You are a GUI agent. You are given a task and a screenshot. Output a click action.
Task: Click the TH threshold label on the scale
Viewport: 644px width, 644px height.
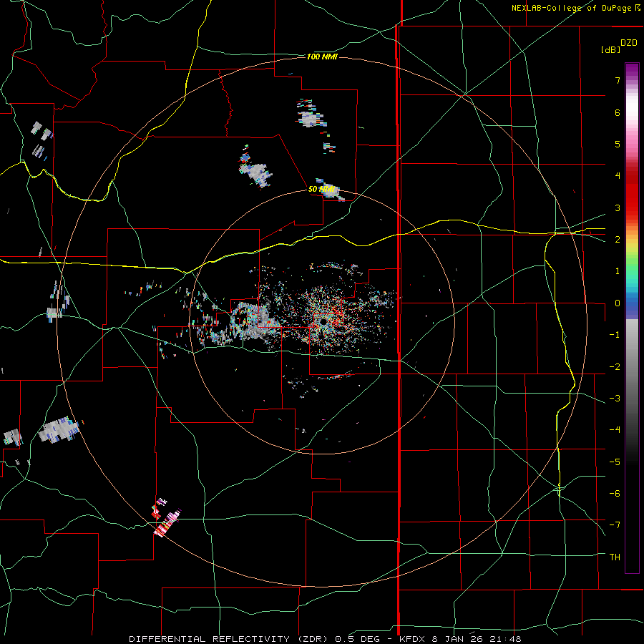(x=615, y=557)
